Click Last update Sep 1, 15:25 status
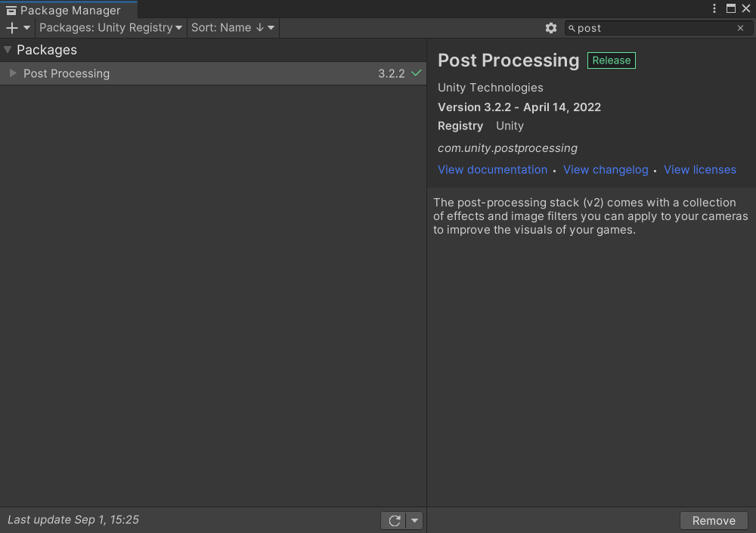Image resolution: width=756 pixels, height=533 pixels. [73, 520]
